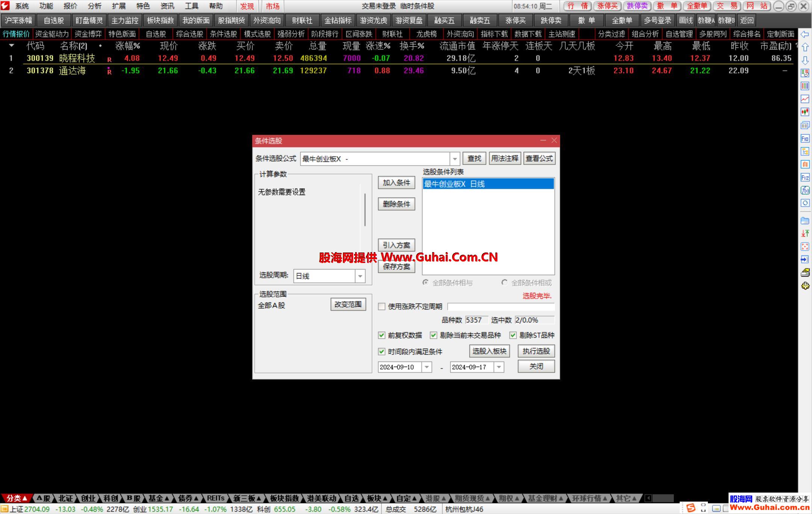The width and height of the screenshot is (812, 514).
Task: Click the up arrow icon in right sidebar
Action: click(805, 47)
